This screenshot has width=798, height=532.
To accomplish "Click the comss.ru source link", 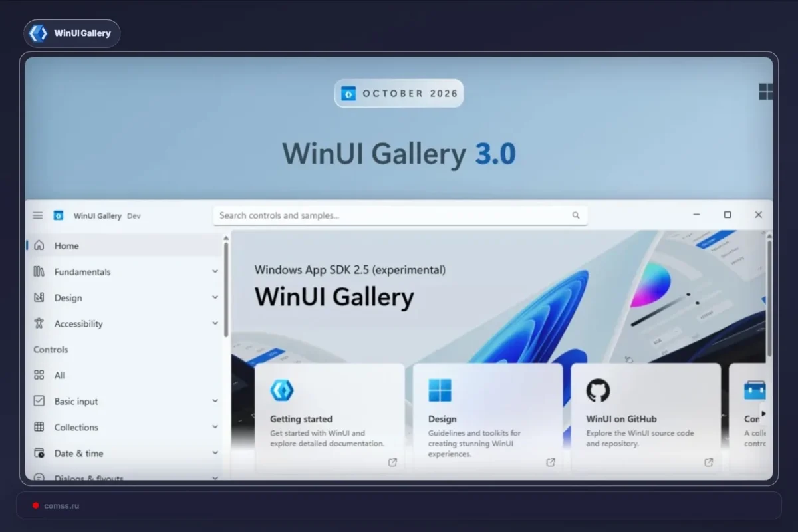I will pyautogui.click(x=61, y=505).
